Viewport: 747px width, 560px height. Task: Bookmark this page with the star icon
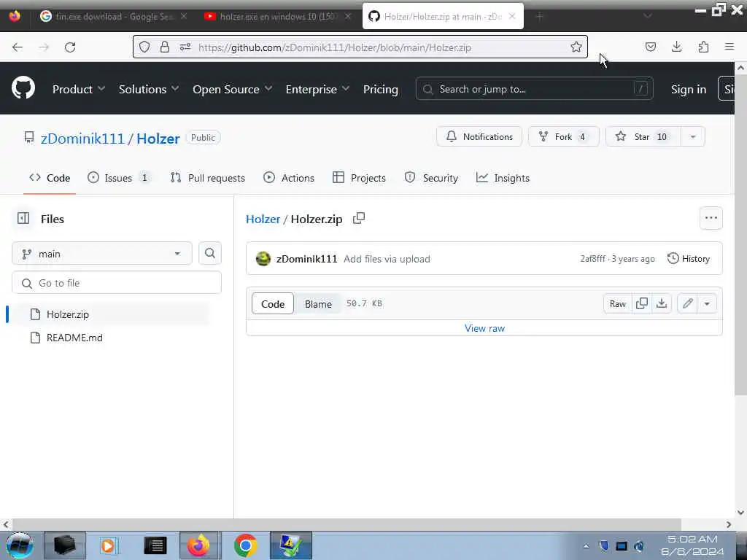tap(576, 47)
